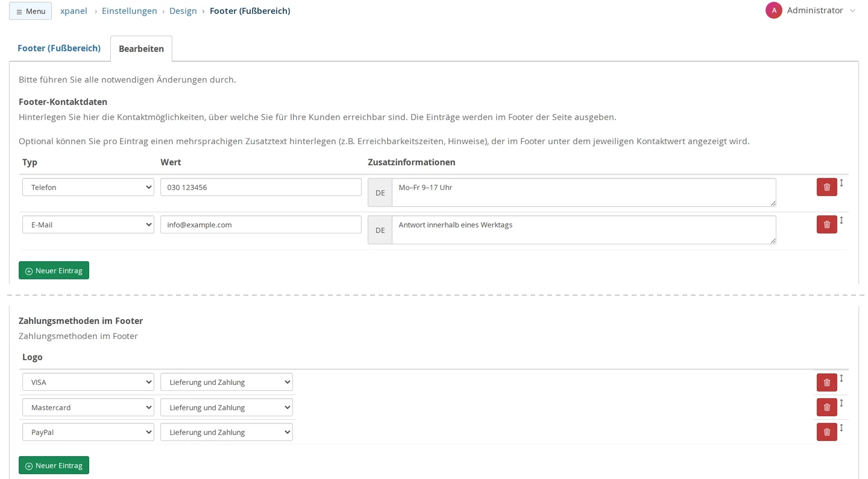Click the Zusatzinformationen column header
This screenshot has height=479, width=868.
coord(412,162)
